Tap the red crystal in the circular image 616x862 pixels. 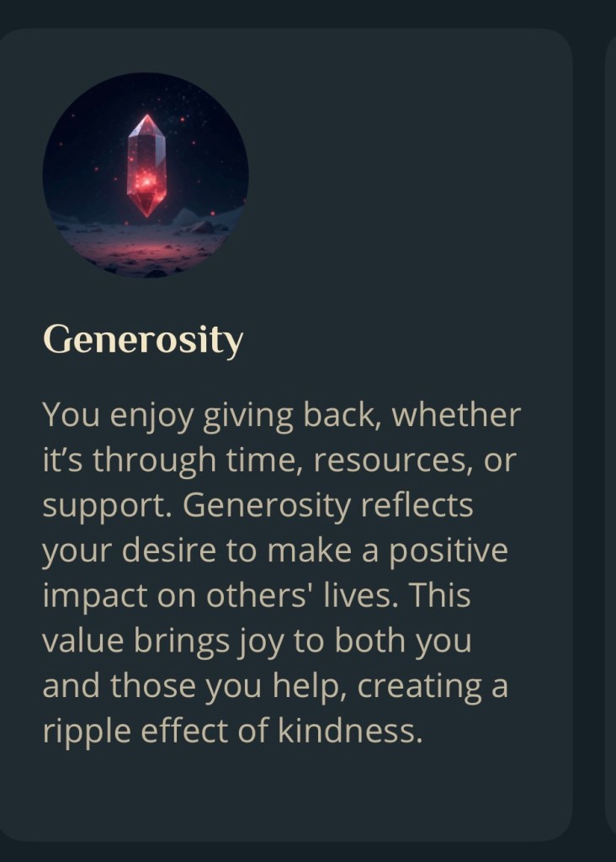pos(146,165)
